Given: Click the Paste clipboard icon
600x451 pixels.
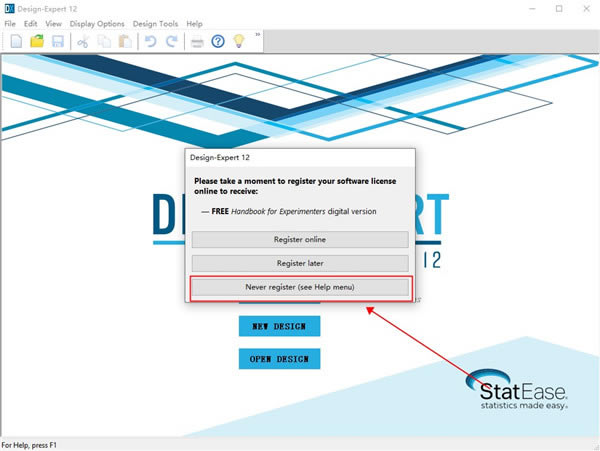Looking at the screenshot, I should pos(125,41).
